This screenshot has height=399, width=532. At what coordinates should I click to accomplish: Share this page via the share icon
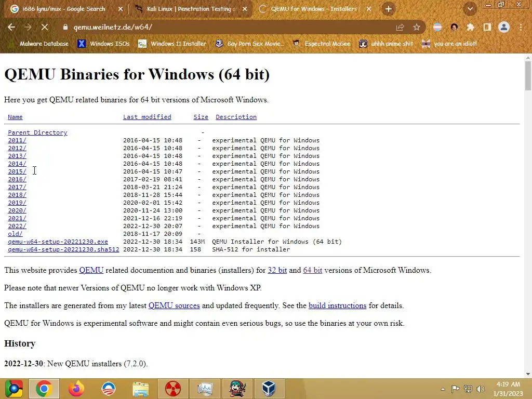coord(400,28)
